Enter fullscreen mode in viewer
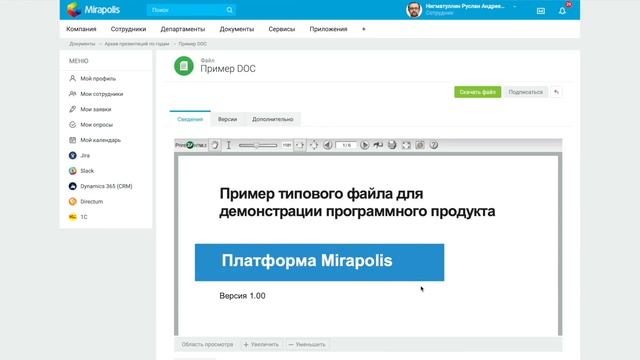 tap(406, 145)
